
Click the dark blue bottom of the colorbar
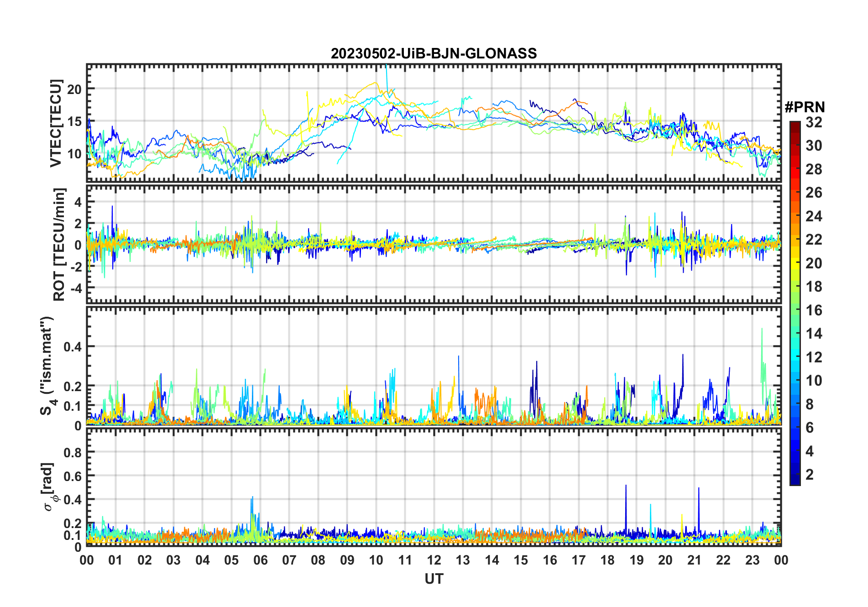pos(795,481)
